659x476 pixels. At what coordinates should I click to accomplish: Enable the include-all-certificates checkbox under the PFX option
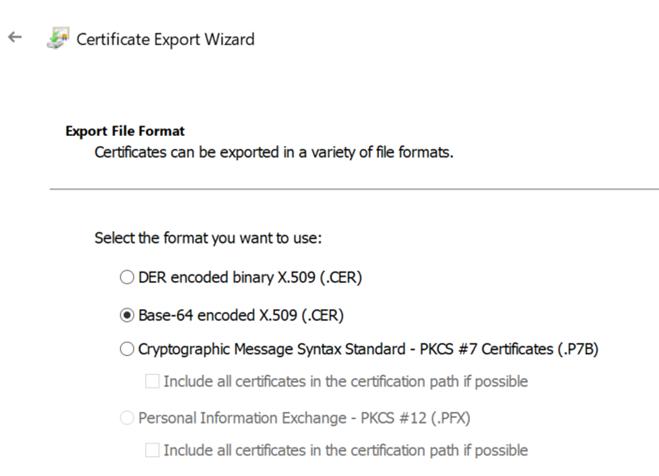151,450
